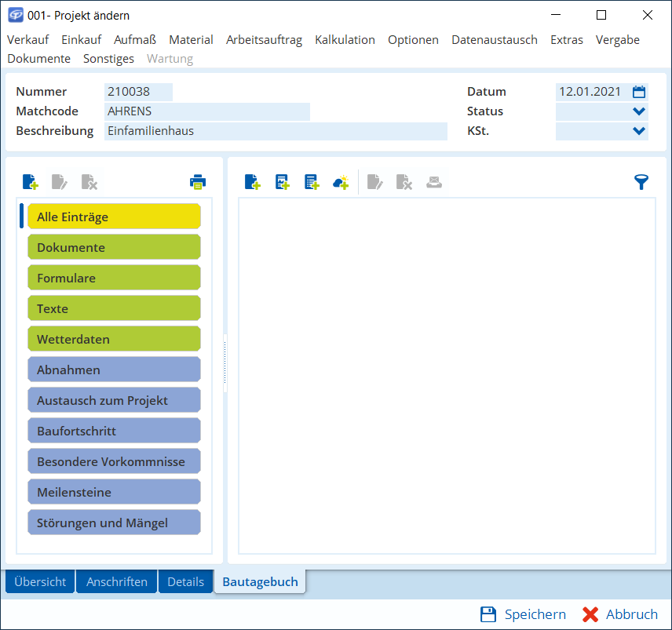The width and height of the screenshot is (672, 630).
Task: Expand the Status dropdown
Action: (639, 111)
